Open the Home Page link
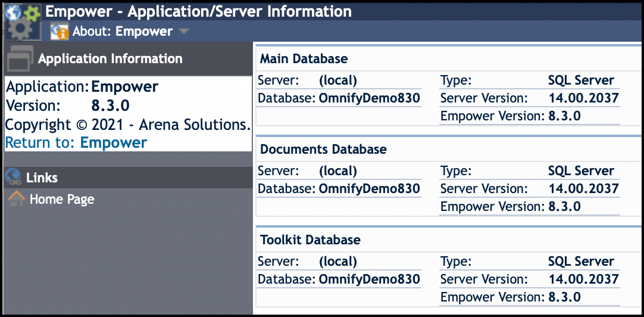 [62, 199]
